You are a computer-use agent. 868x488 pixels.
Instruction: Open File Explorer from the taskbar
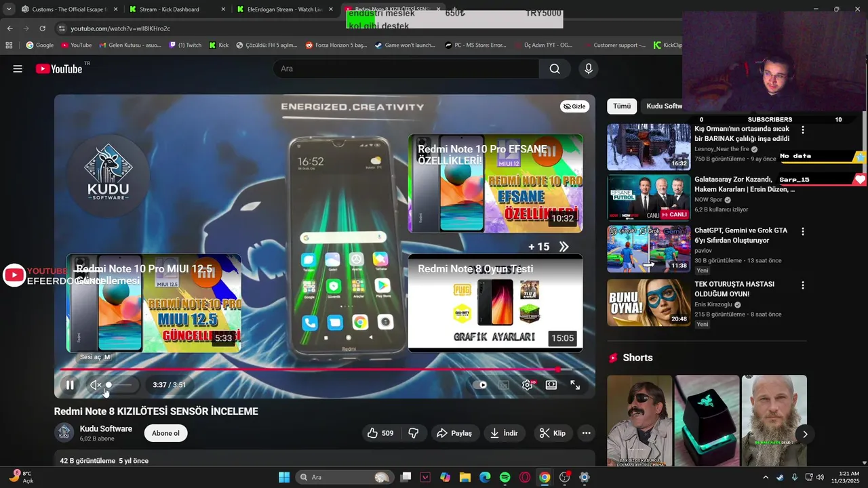pyautogui.click(x=465, y=477)
